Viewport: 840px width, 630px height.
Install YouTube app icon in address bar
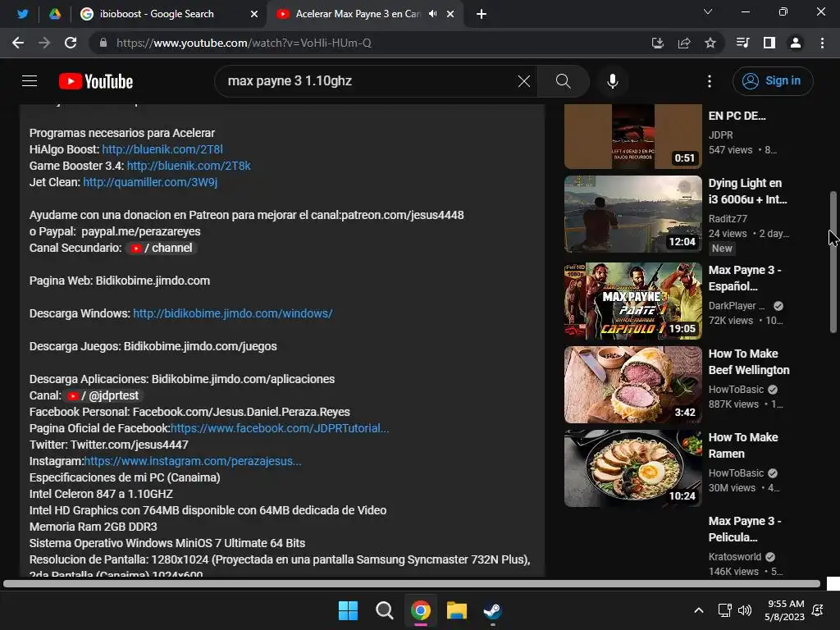coord(657,43)
